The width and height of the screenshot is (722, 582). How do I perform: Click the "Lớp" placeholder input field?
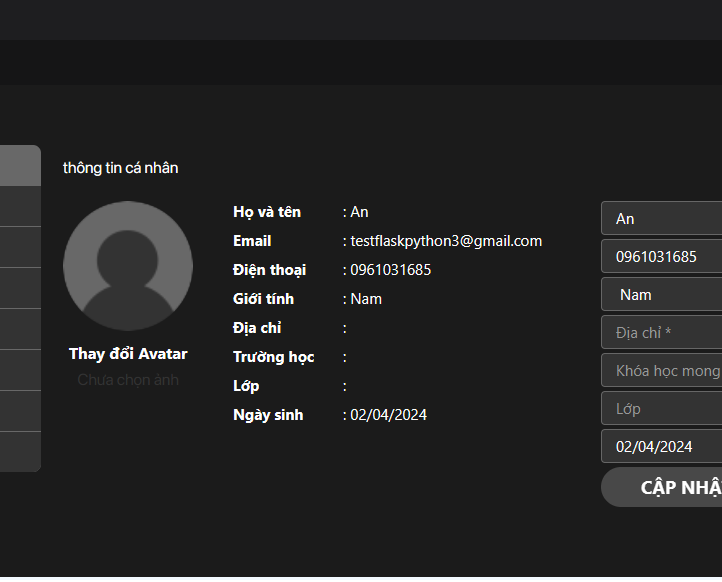point(661,408)
